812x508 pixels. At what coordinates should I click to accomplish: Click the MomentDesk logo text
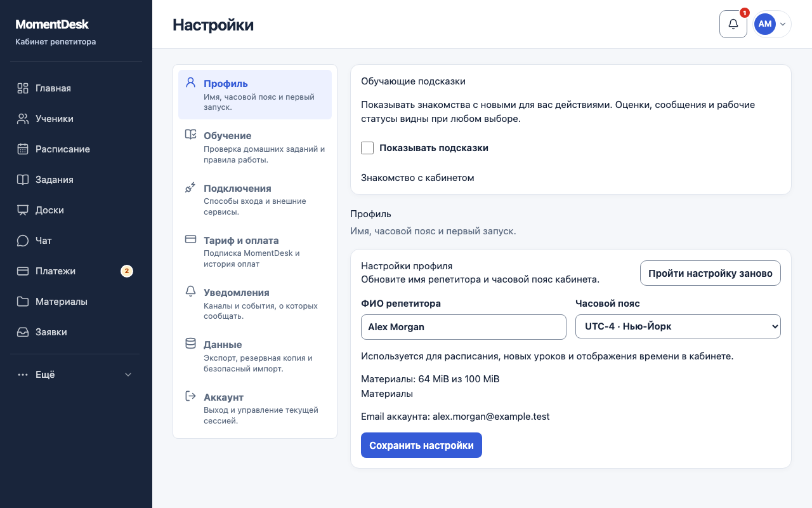point(52,24)
